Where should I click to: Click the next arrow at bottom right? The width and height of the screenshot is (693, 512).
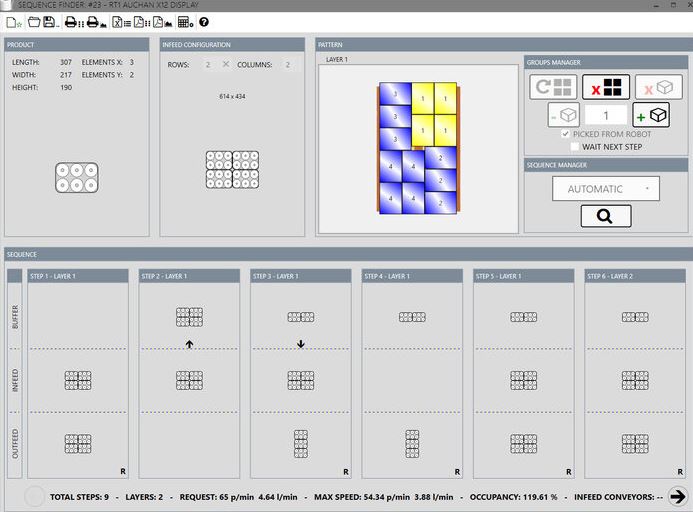point(678,496)
